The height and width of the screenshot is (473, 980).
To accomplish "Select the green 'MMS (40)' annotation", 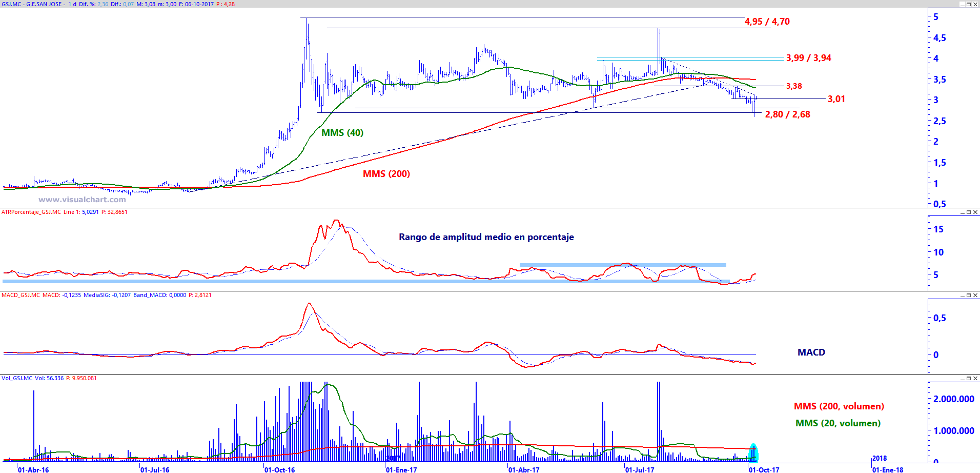I will coord(342,133).
